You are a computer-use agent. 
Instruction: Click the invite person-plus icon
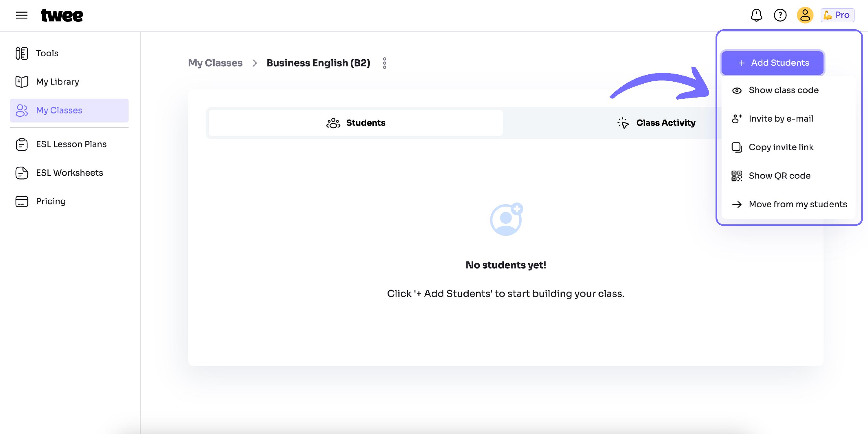pos(737,119)
